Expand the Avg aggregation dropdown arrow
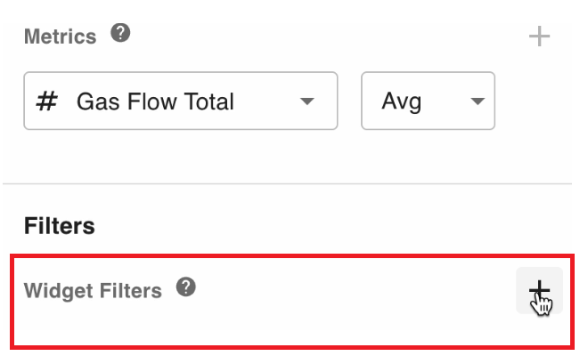Image resolution: width=588 pixels, height=364 pixels. [477, 101]
